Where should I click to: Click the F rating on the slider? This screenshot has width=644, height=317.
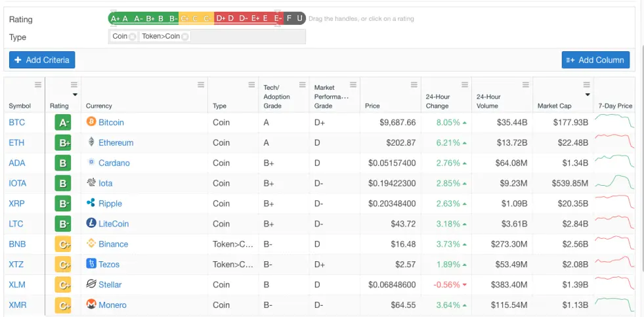pyautogui.click(x=289, y=18)
